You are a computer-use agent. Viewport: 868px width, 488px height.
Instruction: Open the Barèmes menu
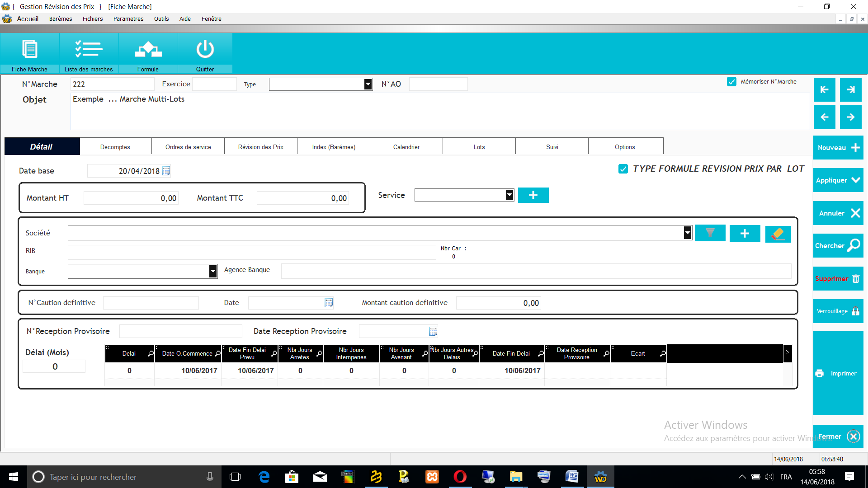[x=61, y=19]
